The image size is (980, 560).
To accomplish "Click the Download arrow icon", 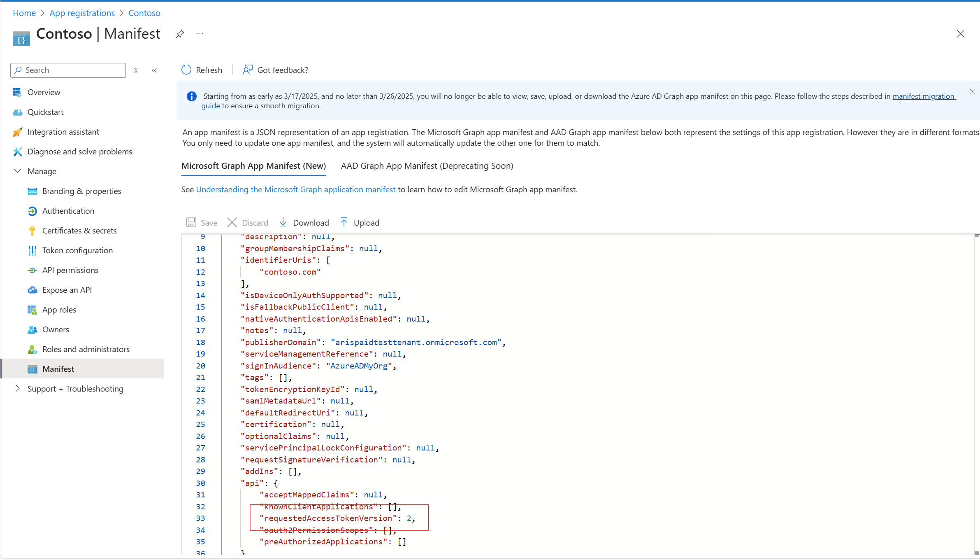I will (x=283, y=222).
